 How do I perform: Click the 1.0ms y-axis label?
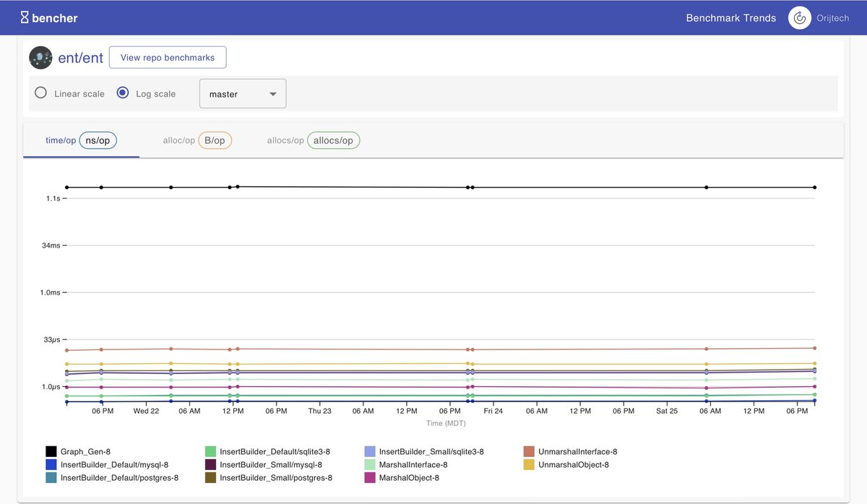coord(50,292)
